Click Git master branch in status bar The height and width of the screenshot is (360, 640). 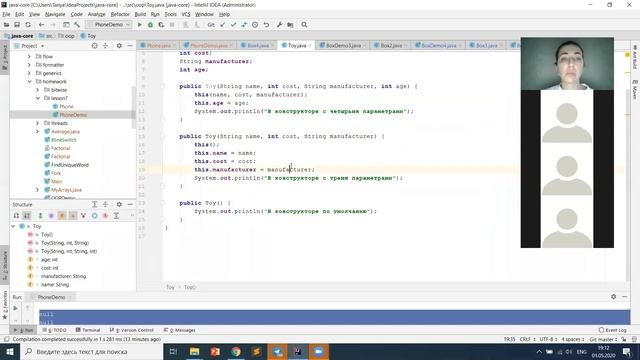604,339
